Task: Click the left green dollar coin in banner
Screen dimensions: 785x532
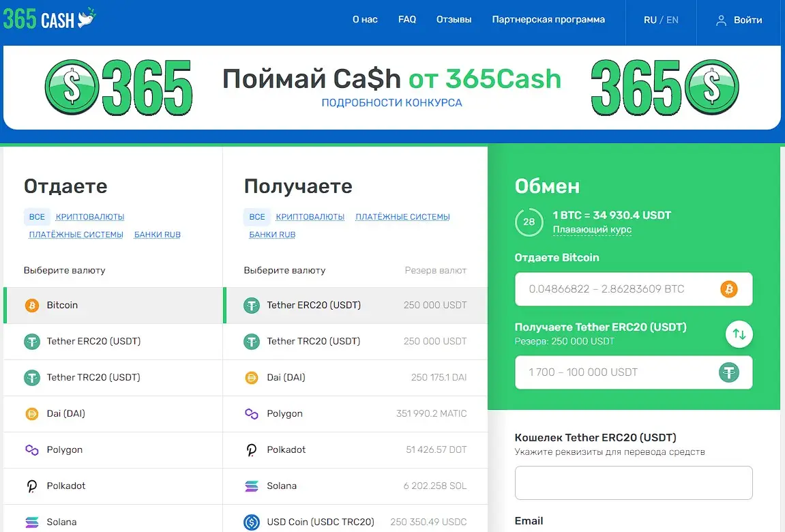Action: pos(72,87)
